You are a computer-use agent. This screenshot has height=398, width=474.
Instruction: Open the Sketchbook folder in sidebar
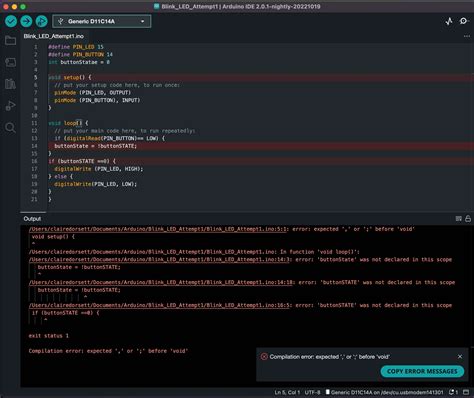[x=10, y=40]
